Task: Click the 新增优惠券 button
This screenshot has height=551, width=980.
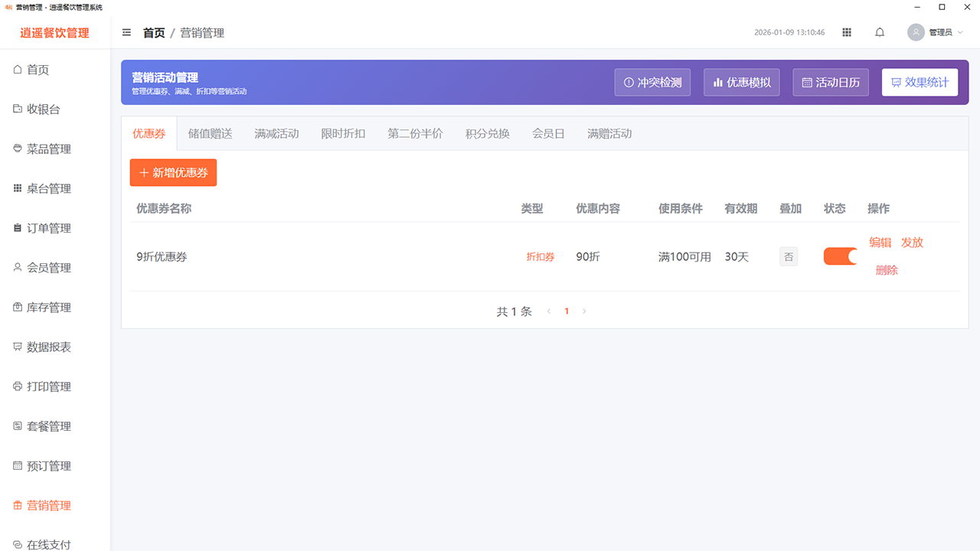Action: (x=173, y=173)
